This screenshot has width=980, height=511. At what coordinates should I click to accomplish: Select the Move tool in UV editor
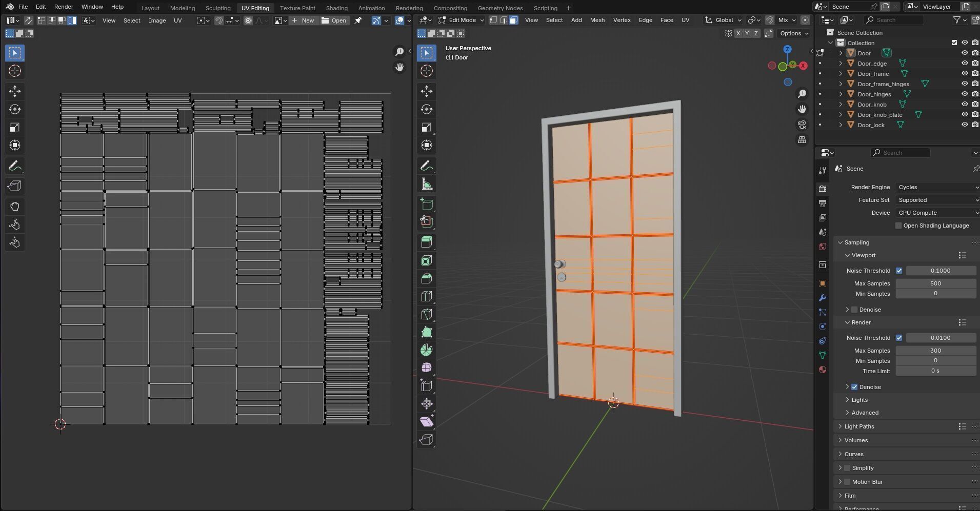coord(15,91)
